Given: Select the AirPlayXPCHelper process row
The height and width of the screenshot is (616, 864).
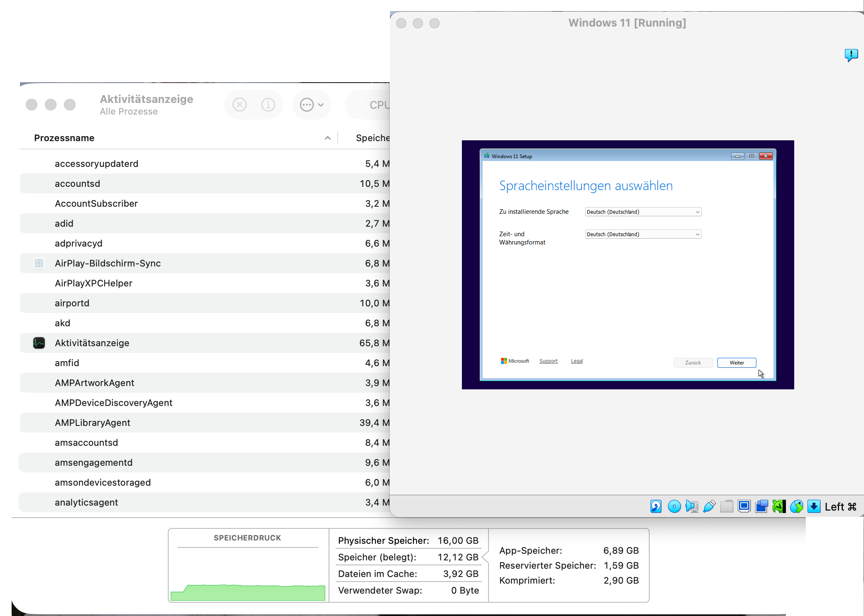Looking at the screenshot, I should click(x=205, y=283).
